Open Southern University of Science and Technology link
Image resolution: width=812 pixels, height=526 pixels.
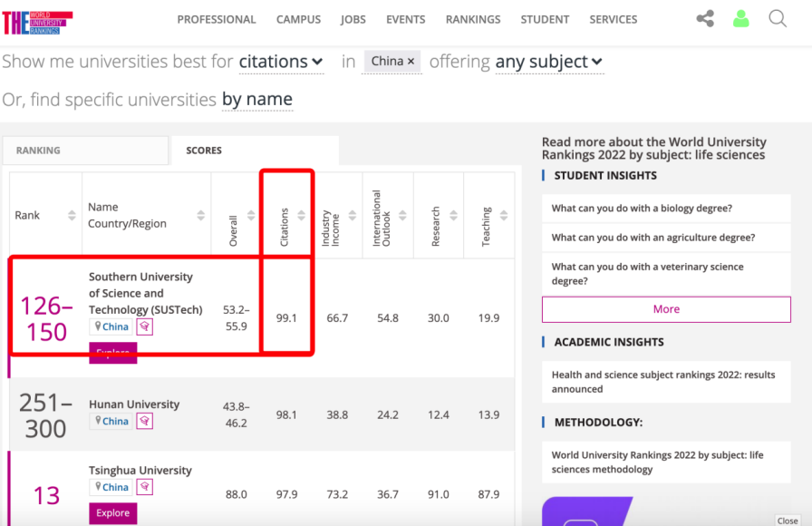coord(146,293)
